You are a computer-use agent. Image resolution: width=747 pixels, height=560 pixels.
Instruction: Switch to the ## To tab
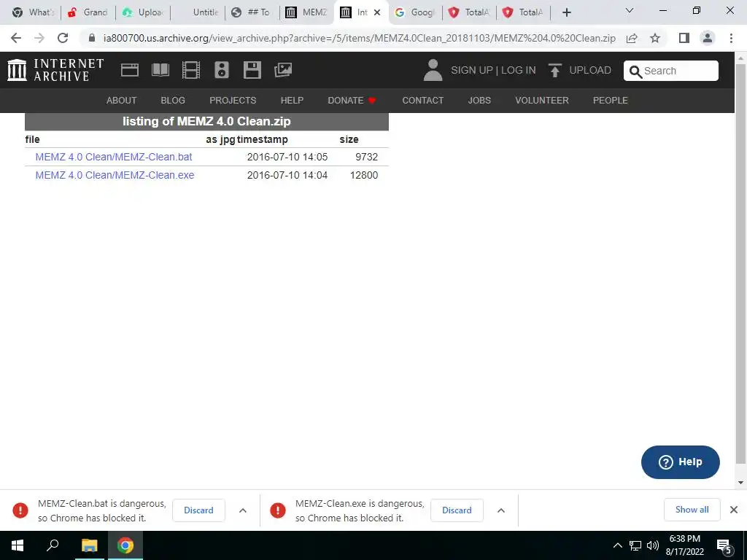[x=252, y=12]
